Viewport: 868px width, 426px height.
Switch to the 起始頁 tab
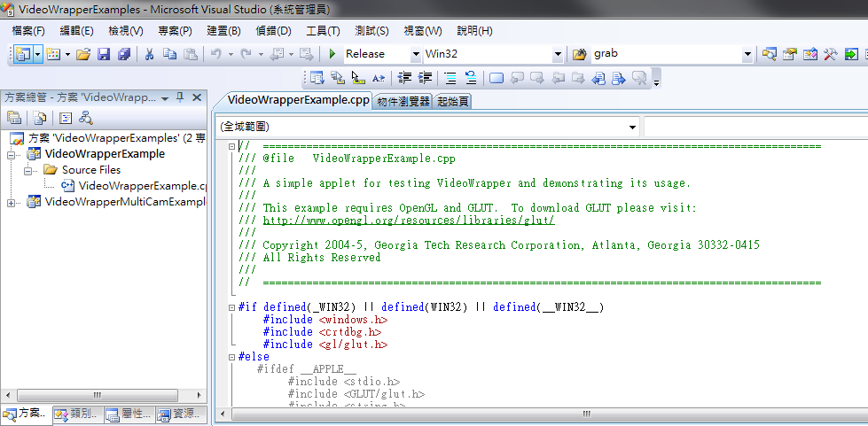[x=452, y=101]
